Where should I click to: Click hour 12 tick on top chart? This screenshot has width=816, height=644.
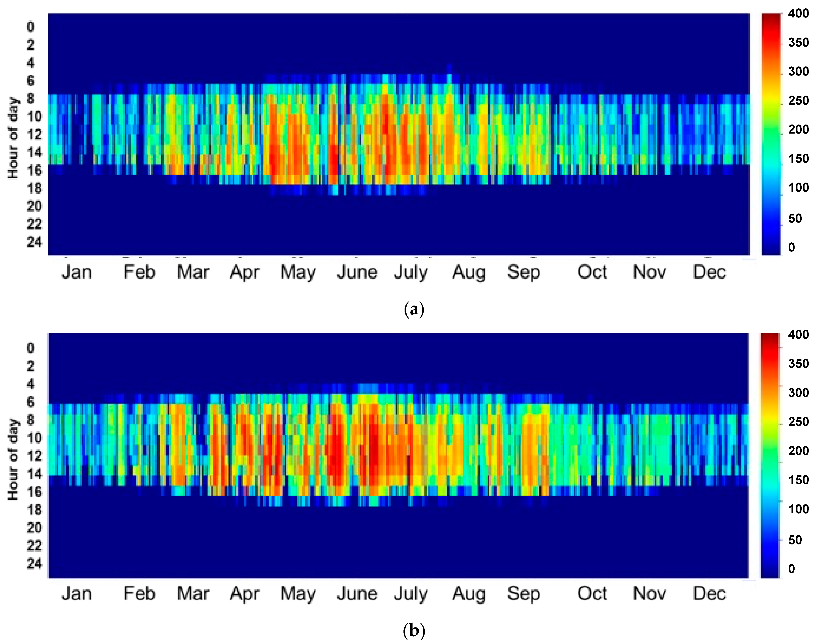[34, 134]
